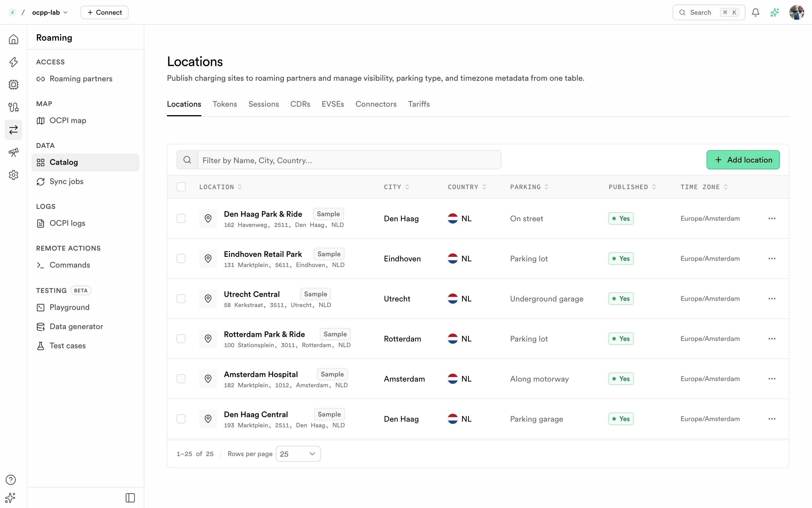Open the lightning bolt charging icon
Screen dimensions: 812x508
click(14, 62)
